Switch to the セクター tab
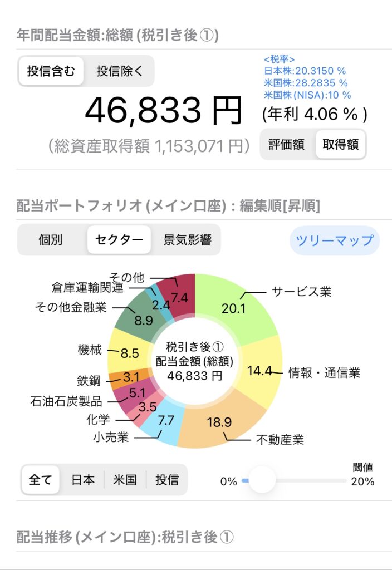Screen dimensions: 392x570 coord(119,240)
